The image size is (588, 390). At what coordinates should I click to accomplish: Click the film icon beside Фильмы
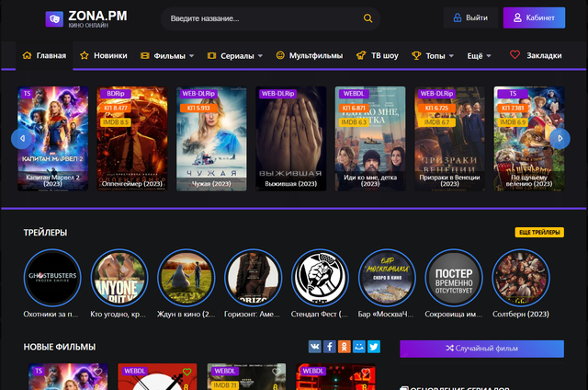coord(145,55)
